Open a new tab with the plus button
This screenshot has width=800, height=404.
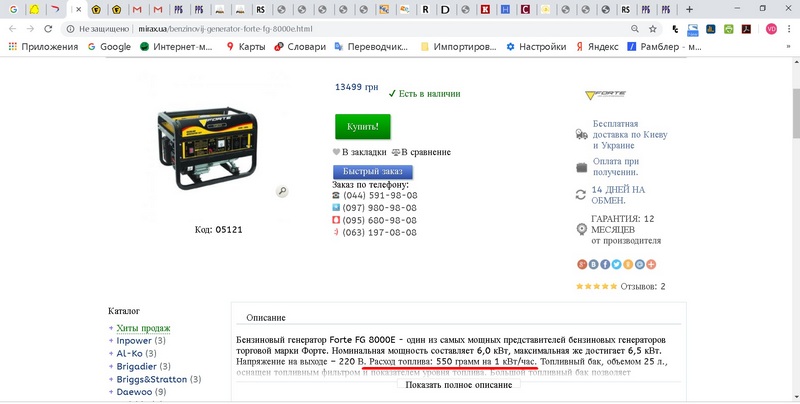click(689, 9)
